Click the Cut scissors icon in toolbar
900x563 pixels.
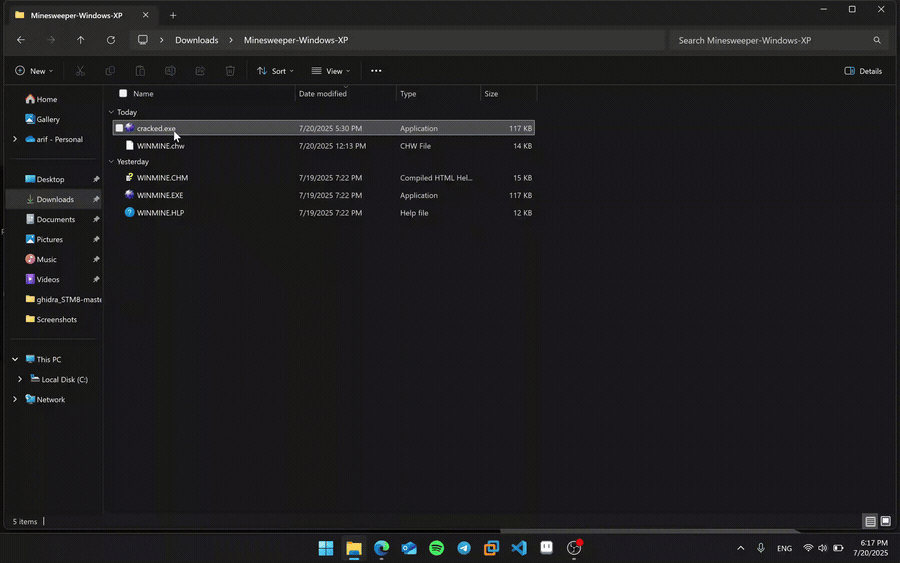click(x=80, y=71)
